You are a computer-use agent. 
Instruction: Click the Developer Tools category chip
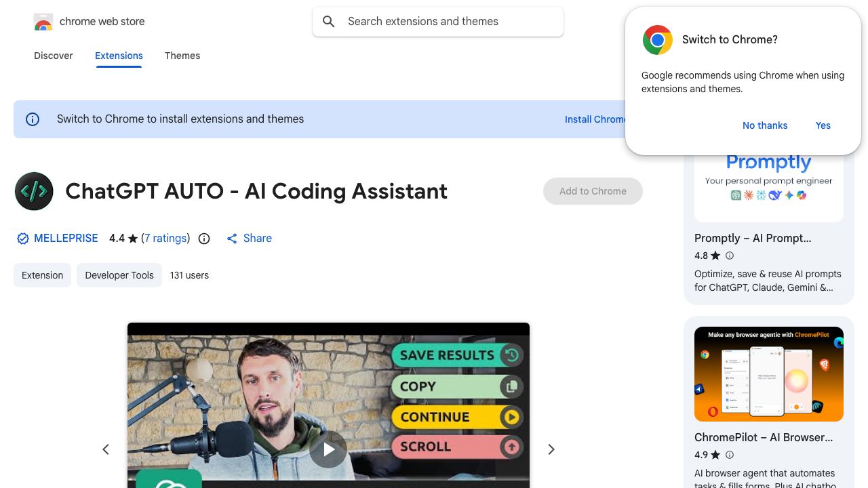[x=119, y=275]
